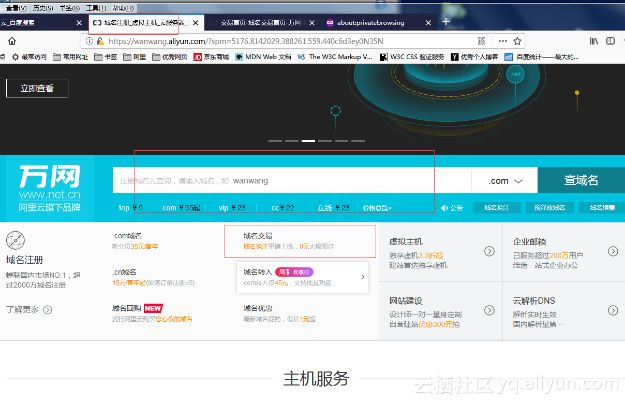The width and height of the screenshot is (625, 400).
Task: Open the 帮助 (Help) menu
Action: [123, 8]
